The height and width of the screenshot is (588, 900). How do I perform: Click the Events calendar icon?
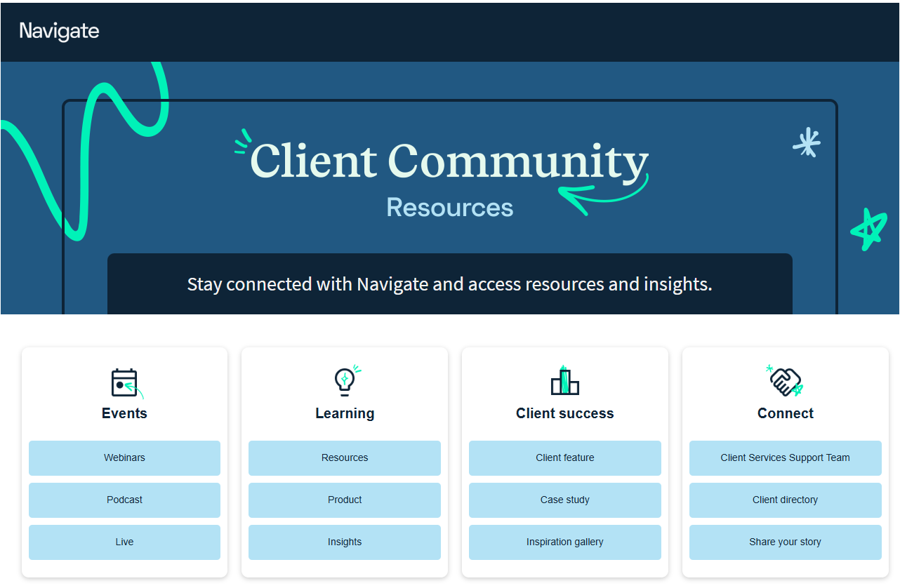(125, 383)
